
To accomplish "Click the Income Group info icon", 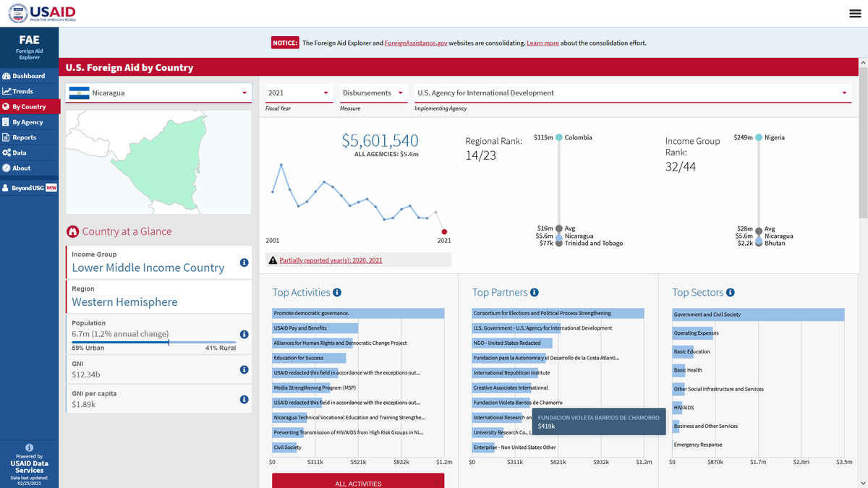I will pyautogui.click(x=244, y=262).
